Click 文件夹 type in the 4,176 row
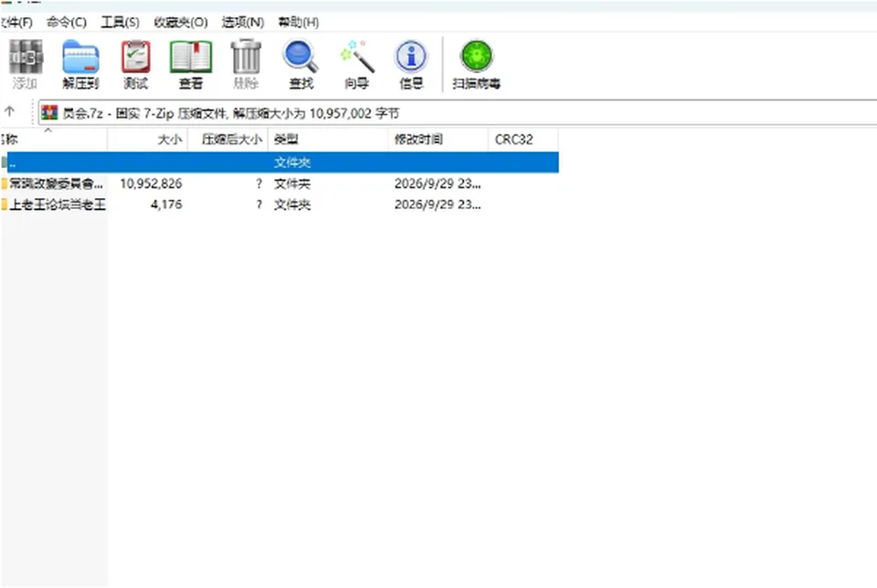The width and height of the screenshot is (877, 588). 292,205
